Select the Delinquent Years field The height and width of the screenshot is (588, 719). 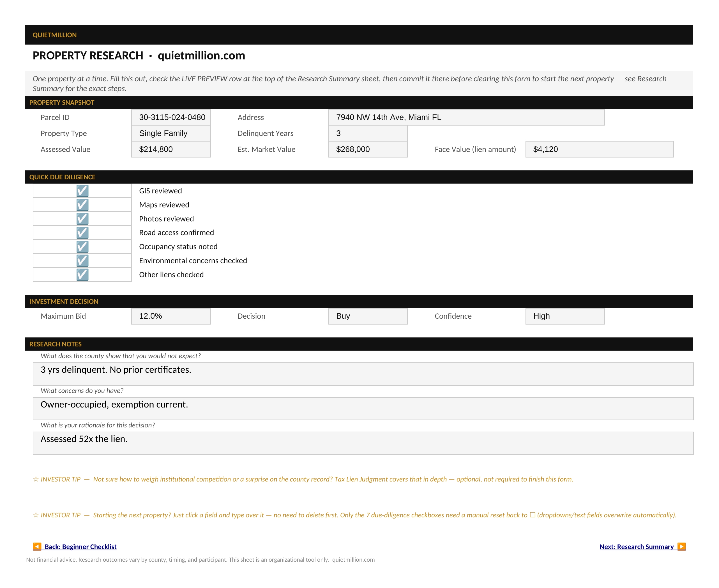tap(368, 133)
